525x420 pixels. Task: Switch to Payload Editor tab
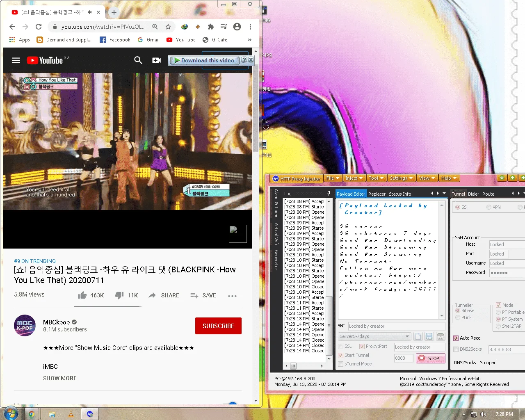pos(351,194)
